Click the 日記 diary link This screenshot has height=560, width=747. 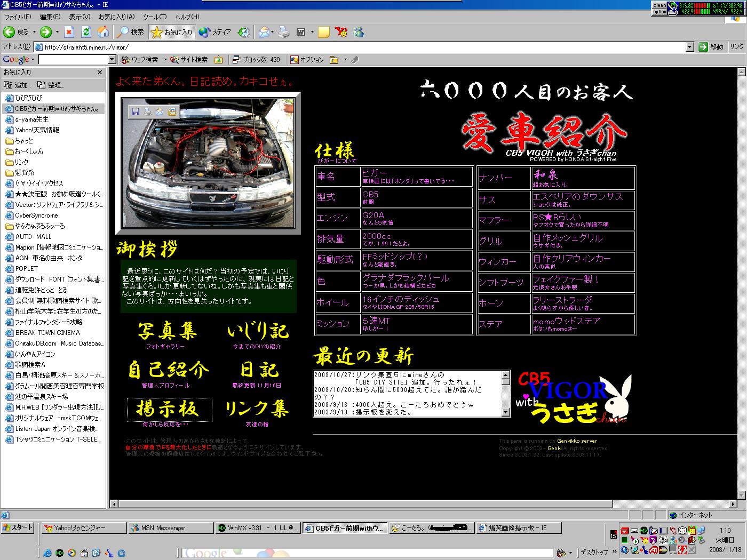coord(259,370)
